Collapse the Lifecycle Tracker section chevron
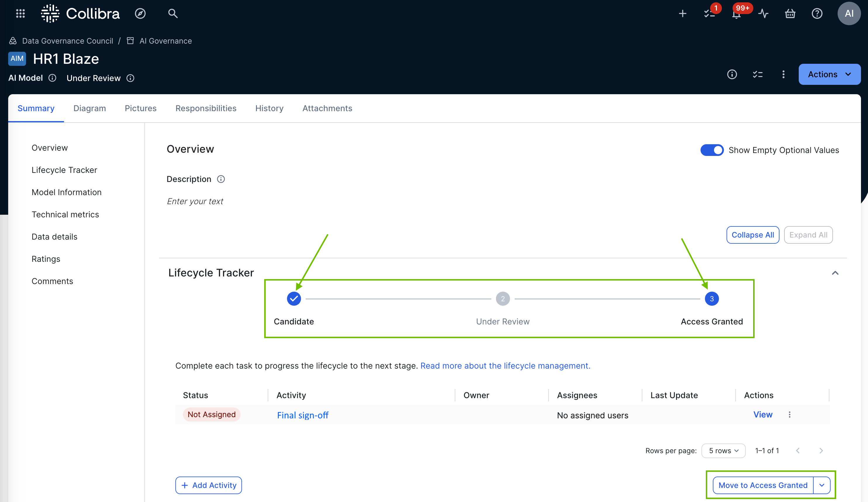868x502 pixels. click(x=835, y=273)
